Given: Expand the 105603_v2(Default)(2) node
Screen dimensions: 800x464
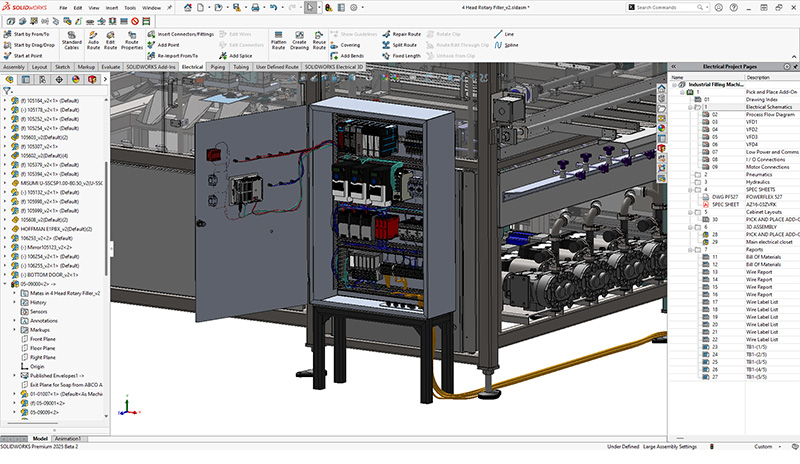Looking at the screenshot, I should pos(5,137).
